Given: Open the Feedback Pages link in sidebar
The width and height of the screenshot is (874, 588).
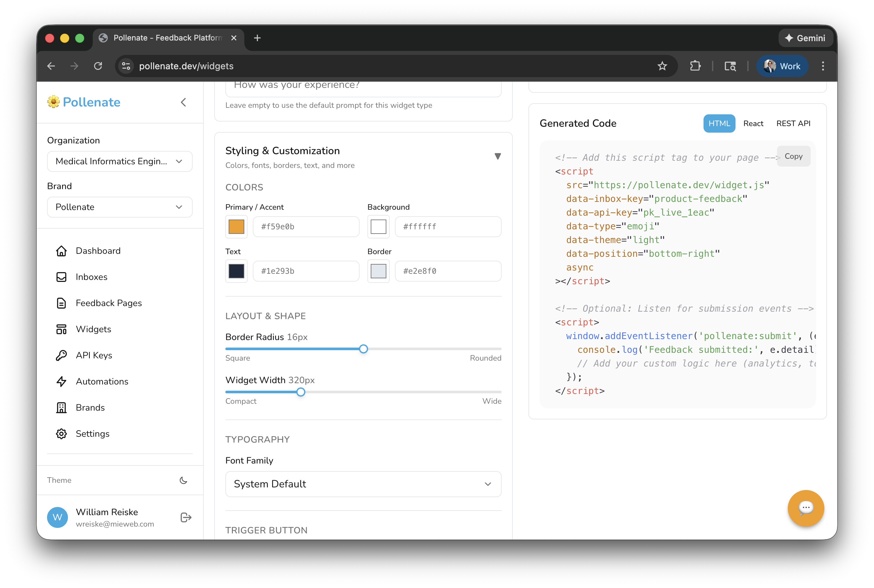Looking at the screenshot, I should click(108, 303).
